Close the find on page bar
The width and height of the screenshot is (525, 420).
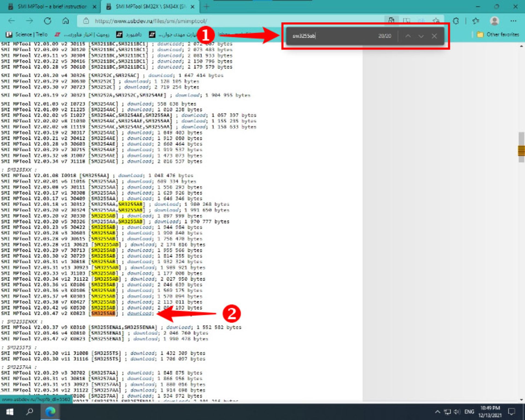pos(434,36)
